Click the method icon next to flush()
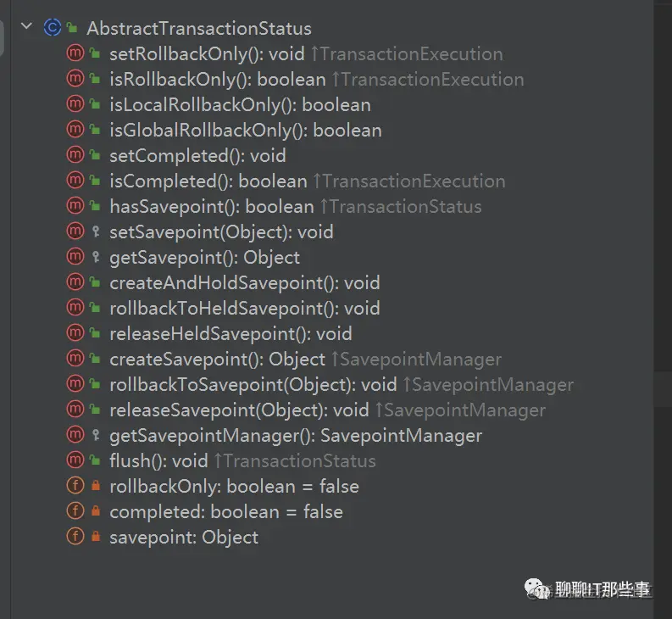 coord(75,460)
